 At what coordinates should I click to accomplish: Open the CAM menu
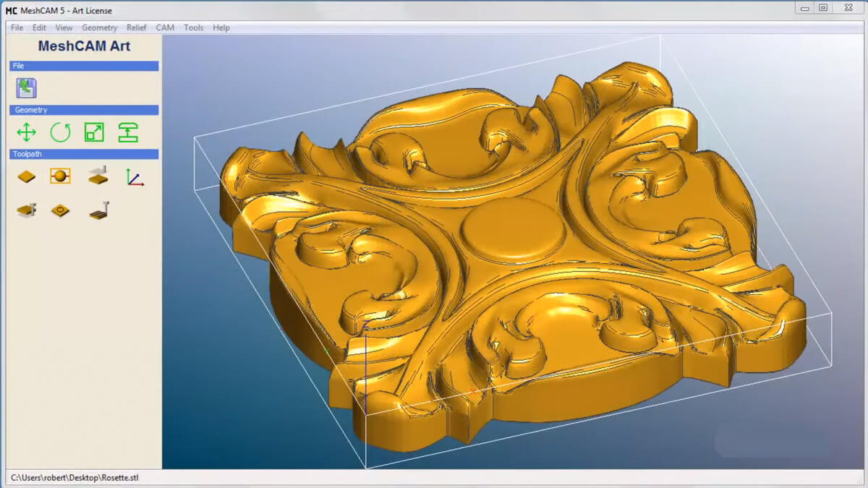pos(165,27)
